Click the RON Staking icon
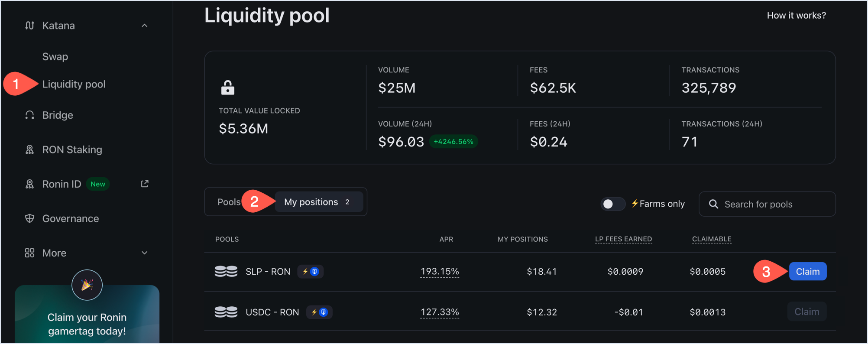This screenshot has width=868, height=344. coord(29,149)
